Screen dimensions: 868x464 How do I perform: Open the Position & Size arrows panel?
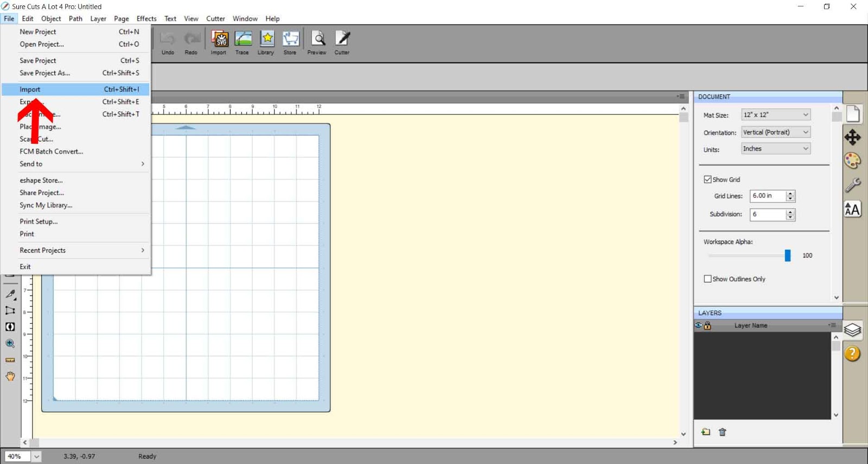point(853,137)
